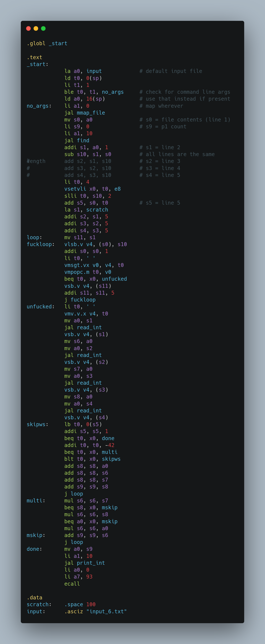Click the instruction "addi s11, s11, 5"
The height and width of the screenshot is (644, 265).
coord(89,293)
